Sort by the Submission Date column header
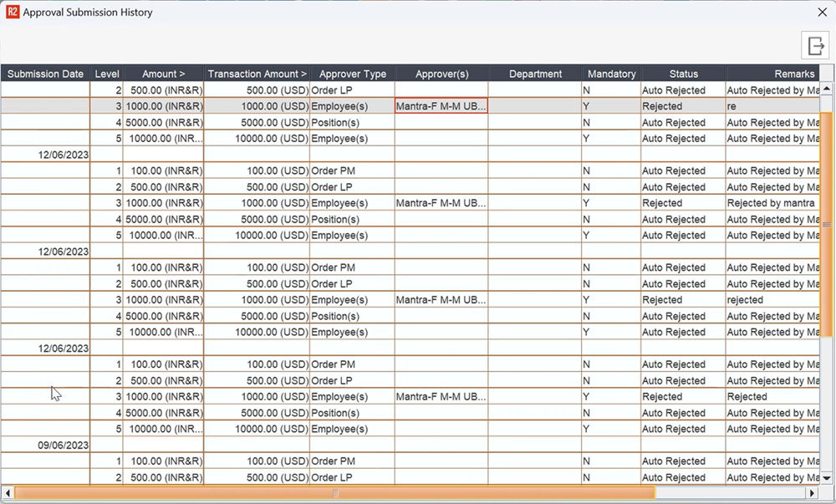This screenshot has height=504, width=836. coord(45,74)
